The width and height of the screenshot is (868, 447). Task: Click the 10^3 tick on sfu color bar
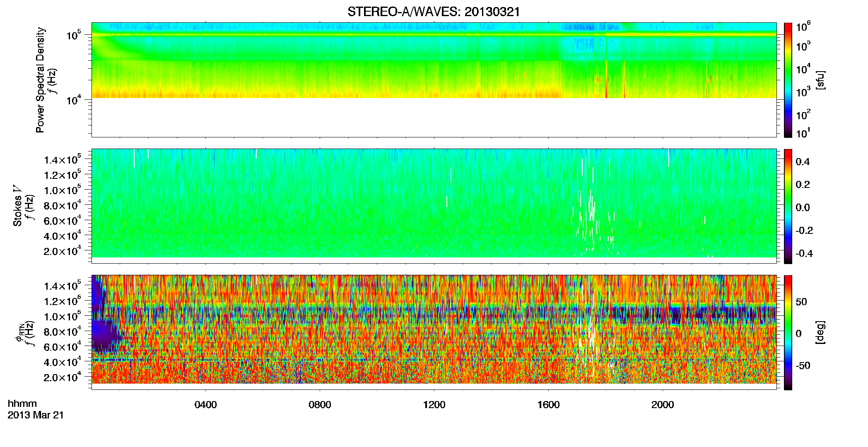coord(803,91)
